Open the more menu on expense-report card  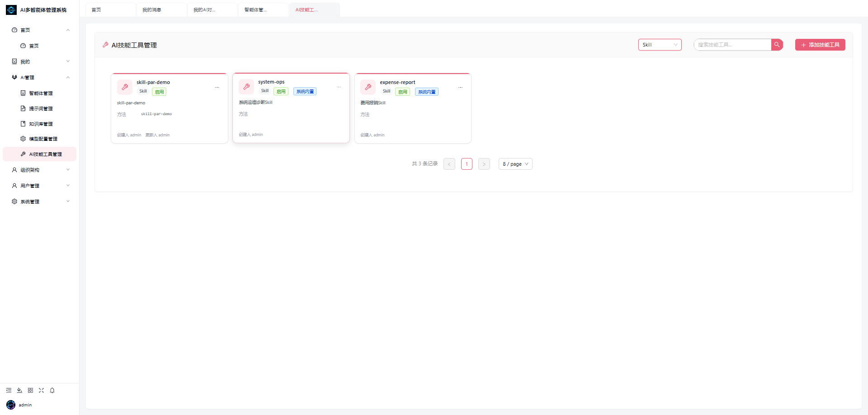(460, 88)
